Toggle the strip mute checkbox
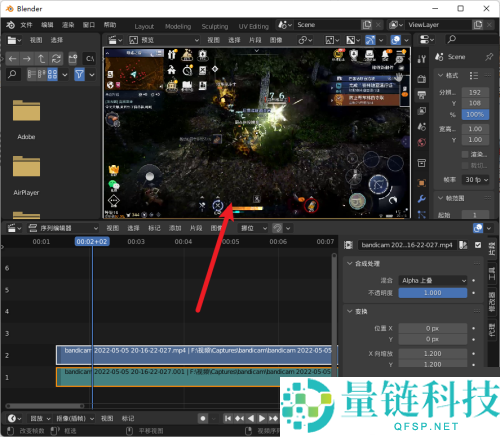This screenshot has height=437, width=500. coord(478,245)
